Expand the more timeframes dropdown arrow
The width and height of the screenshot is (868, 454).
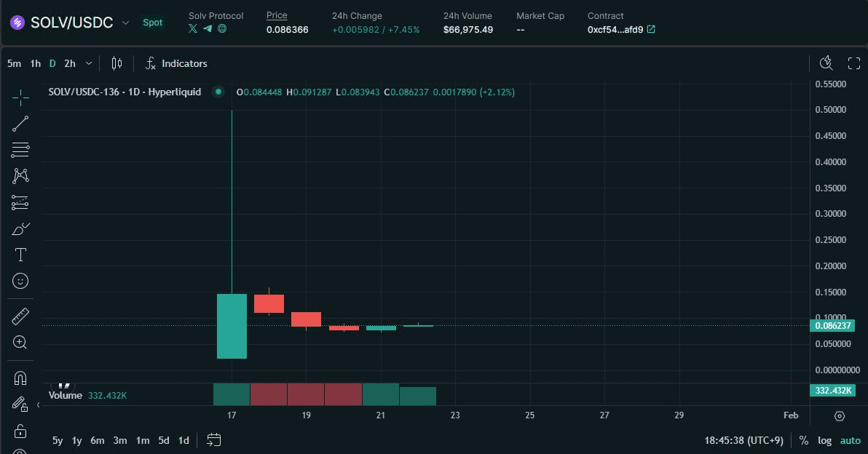[89, 63]
